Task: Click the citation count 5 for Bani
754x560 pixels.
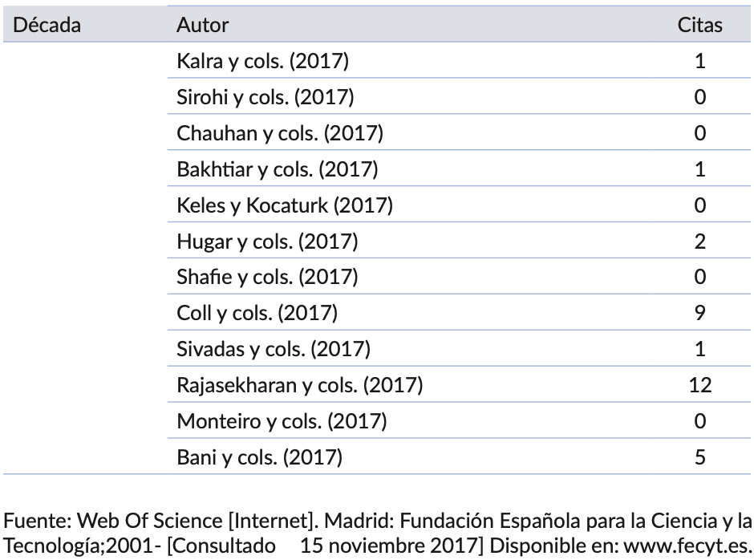Action: pyautogui.click(x=699, y=458)
